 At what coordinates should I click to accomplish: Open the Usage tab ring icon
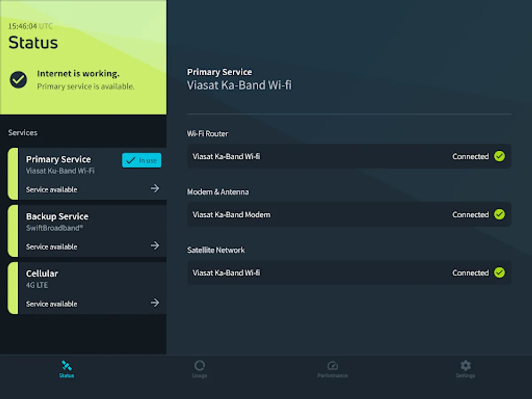point(199,366)
